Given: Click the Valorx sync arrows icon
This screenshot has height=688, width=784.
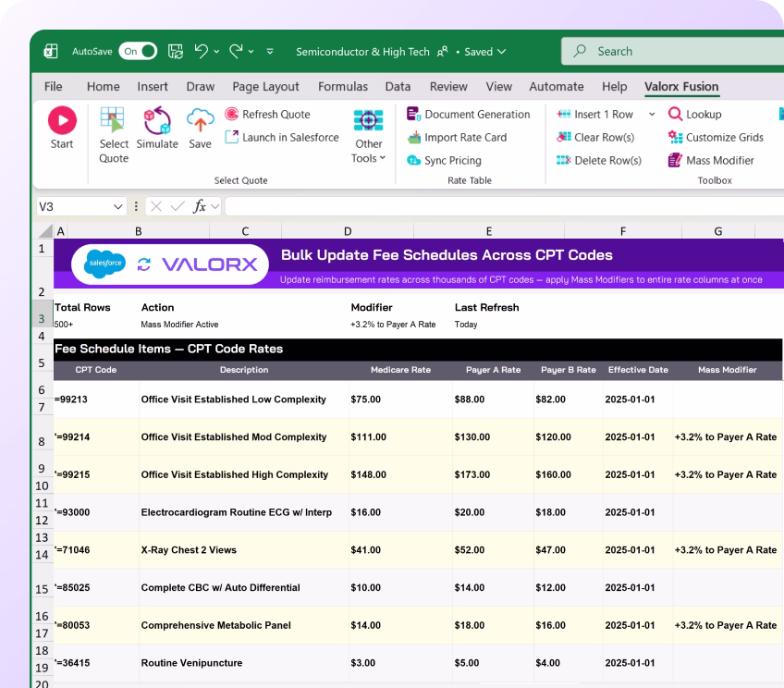Looking at the screenshot, I should click(x=144, y=264).
